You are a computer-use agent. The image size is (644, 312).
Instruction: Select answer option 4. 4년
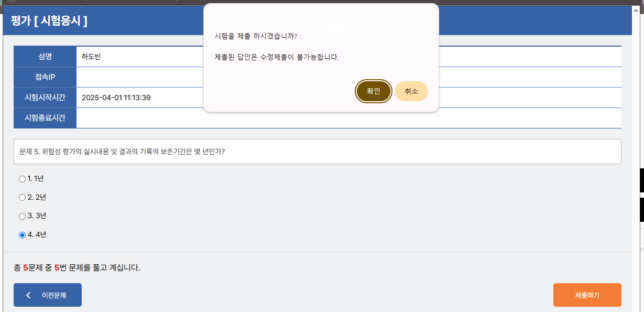(x=22, y=235)
